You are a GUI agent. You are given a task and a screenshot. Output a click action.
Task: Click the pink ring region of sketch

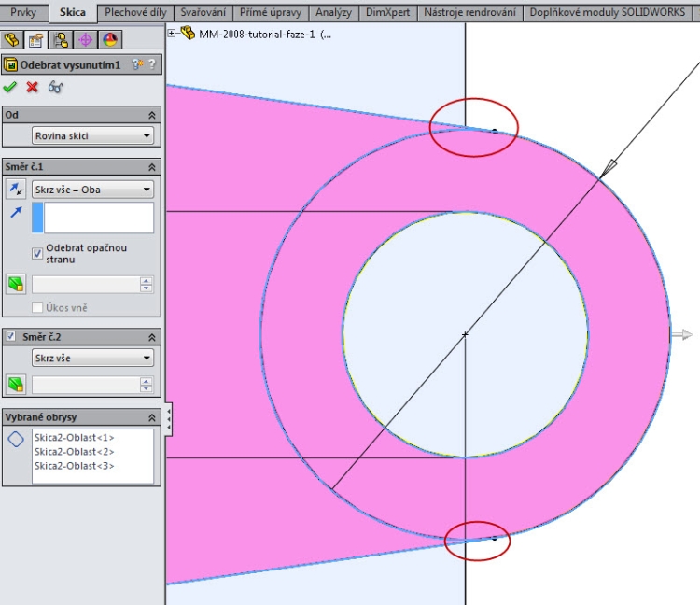point(629,335)
